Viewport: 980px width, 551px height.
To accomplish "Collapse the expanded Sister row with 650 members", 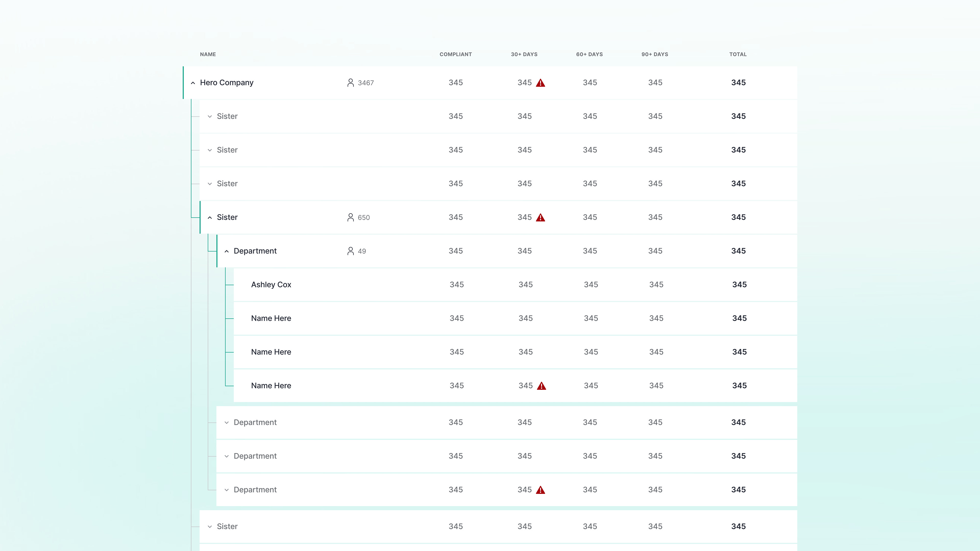I will pyautogui.click(x=210, y=218).
